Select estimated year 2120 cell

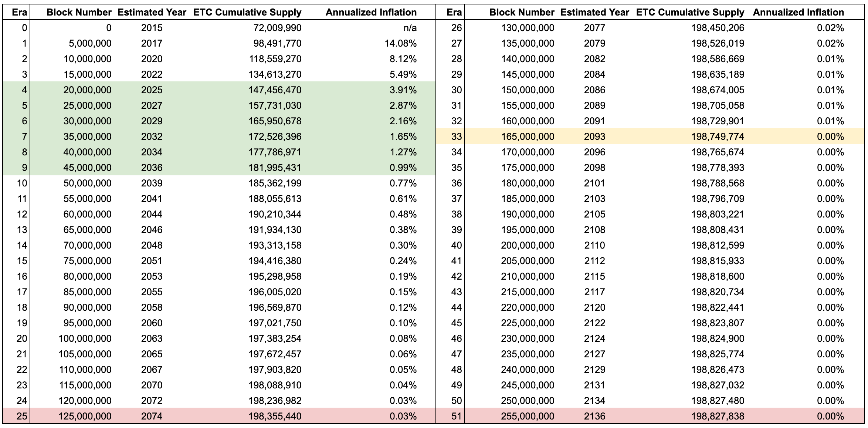(595, 307)
